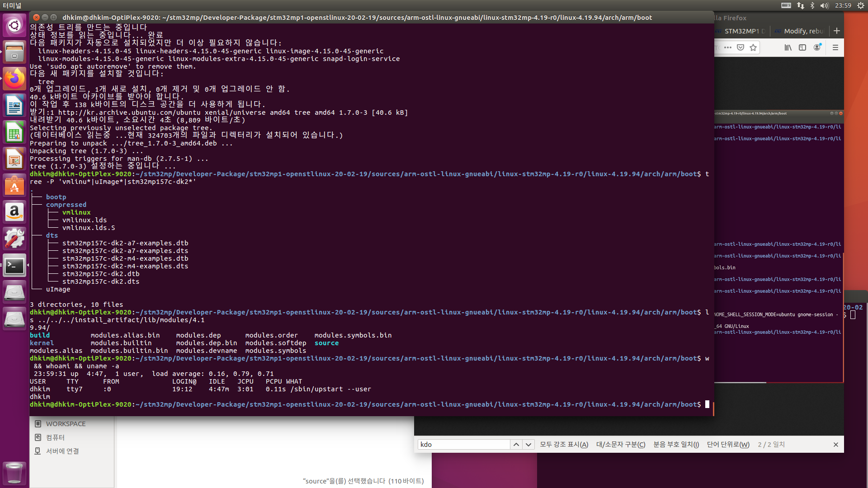
Task: Open keyboard input indicator in top panel
Action: click(786, 5)
